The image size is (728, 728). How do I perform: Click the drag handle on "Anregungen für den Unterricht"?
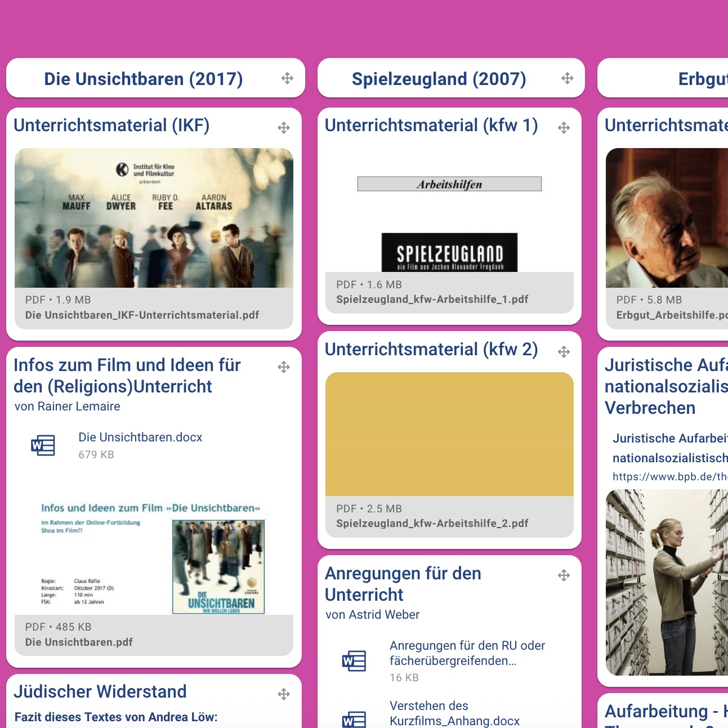(564, 575)
